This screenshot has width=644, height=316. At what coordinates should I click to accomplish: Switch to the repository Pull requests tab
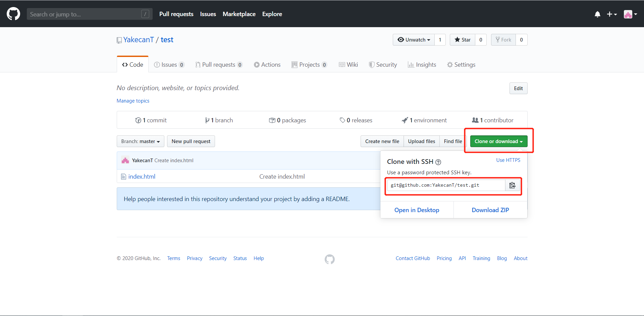point(219,65)
